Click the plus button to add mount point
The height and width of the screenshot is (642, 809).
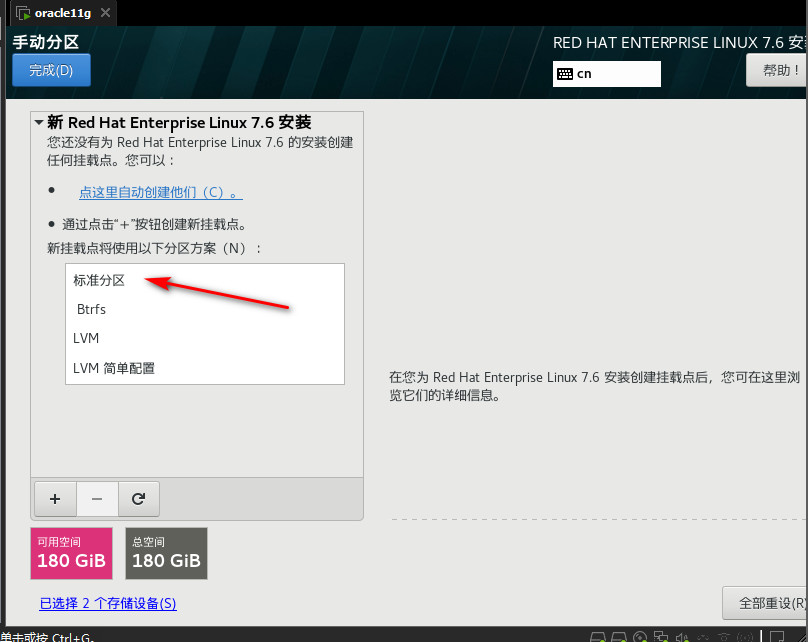[x=55, y=498]
